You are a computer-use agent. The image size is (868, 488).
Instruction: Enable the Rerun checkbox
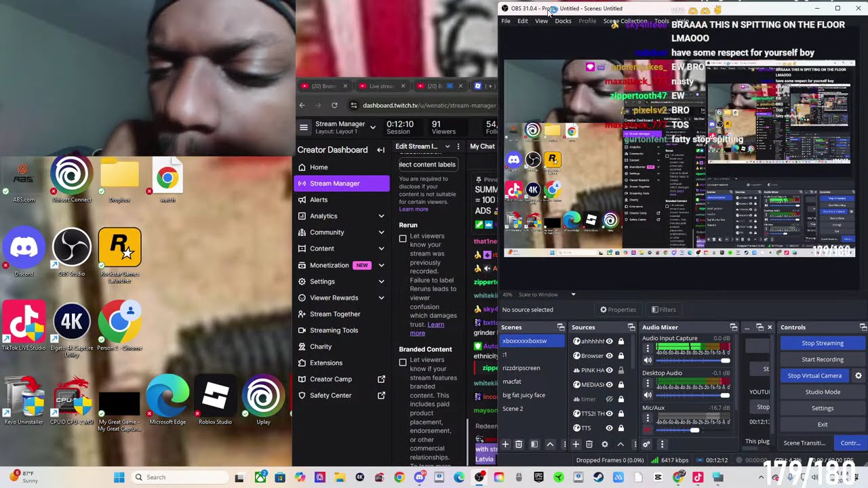pos(403,239)
